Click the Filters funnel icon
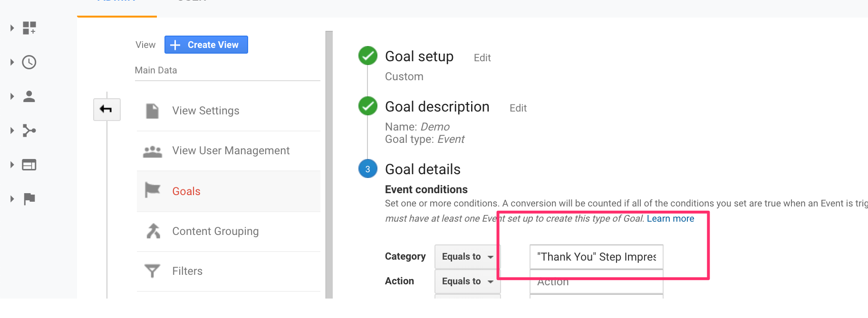This screenshot has height=318, width=868. coord(152,271)
